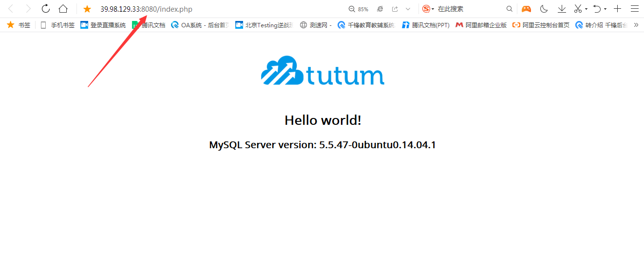
Task: Click the scissors screenshot tool
Action: [x=578, y=9]
